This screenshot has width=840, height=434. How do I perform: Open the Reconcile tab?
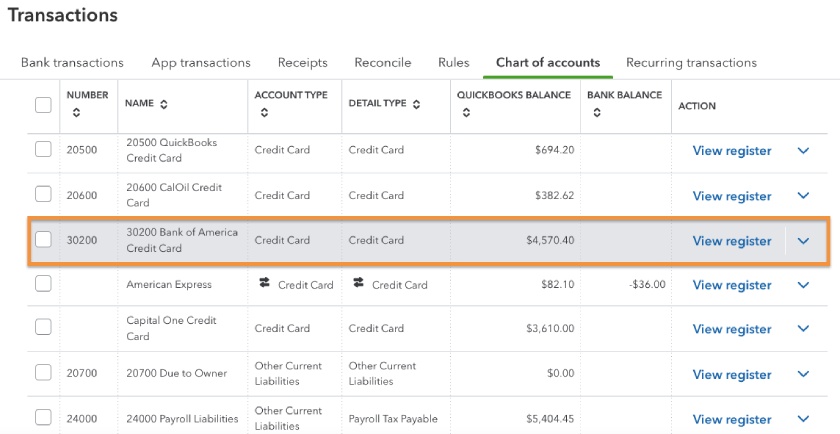(382, 63)
